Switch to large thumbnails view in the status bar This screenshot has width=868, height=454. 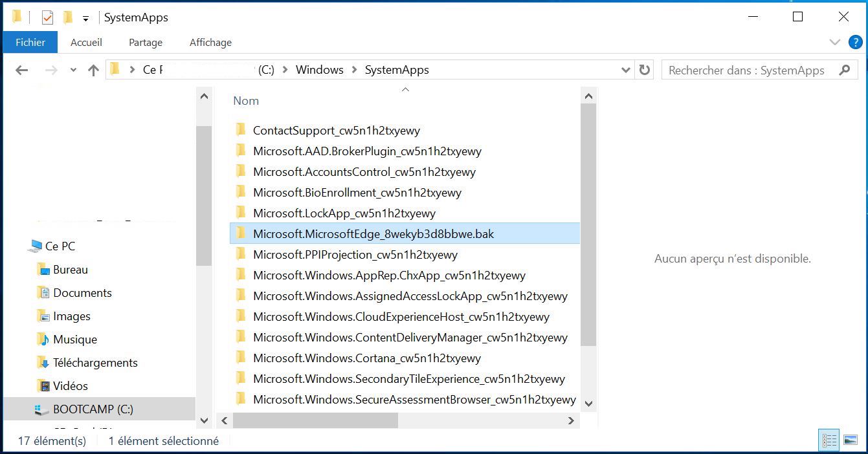(850, 440)
